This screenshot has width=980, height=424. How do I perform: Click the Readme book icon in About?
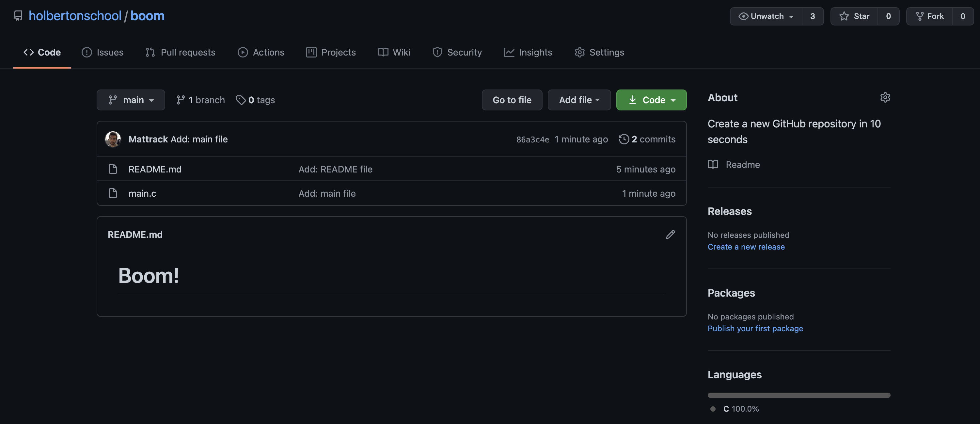pos(713,164)
